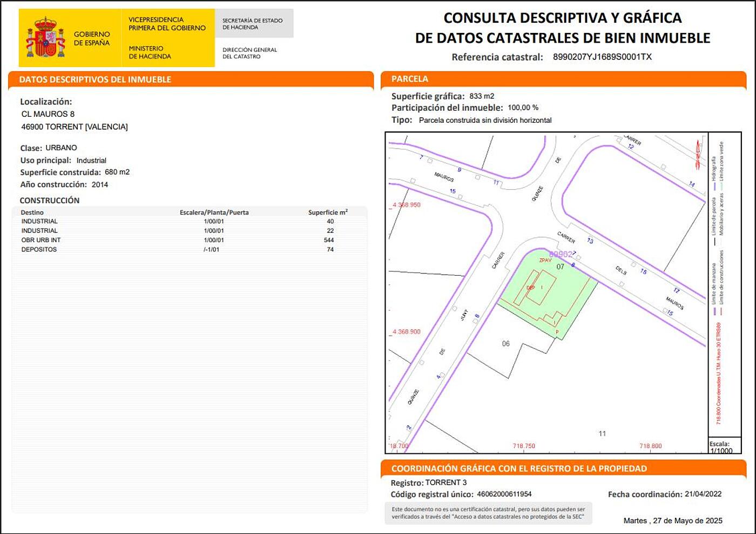This screenshot has height=534, width=756.
Task: Click cadastral reference 8990207YJ1689S0001TX
Action: click(602, 57)
